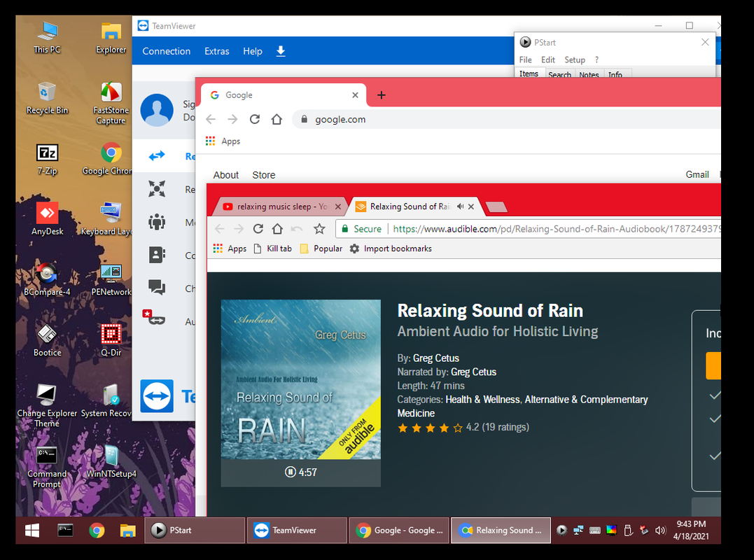This screenshot has height=560, width=754.
Task: Close the Relaxing Sound of Rain tab
Action: pos(471,206)
